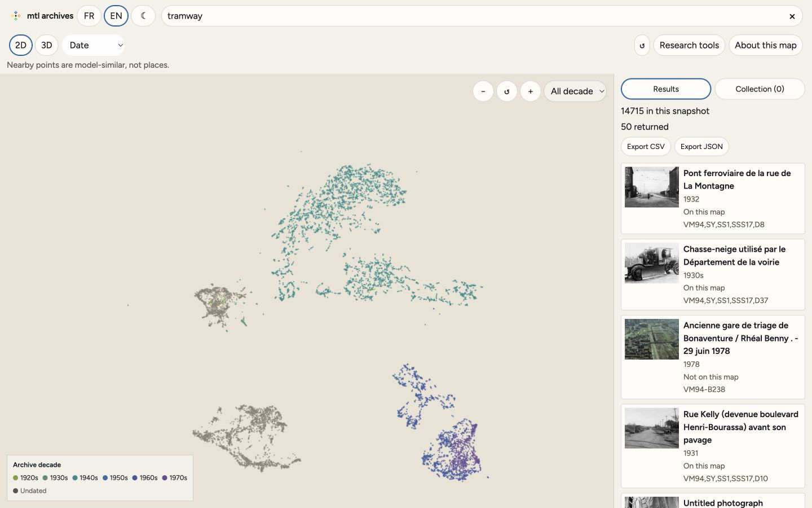Click the 1940s legend color dot
The image size is (812, 508).
pyautogui.click(x=75, y=478)
